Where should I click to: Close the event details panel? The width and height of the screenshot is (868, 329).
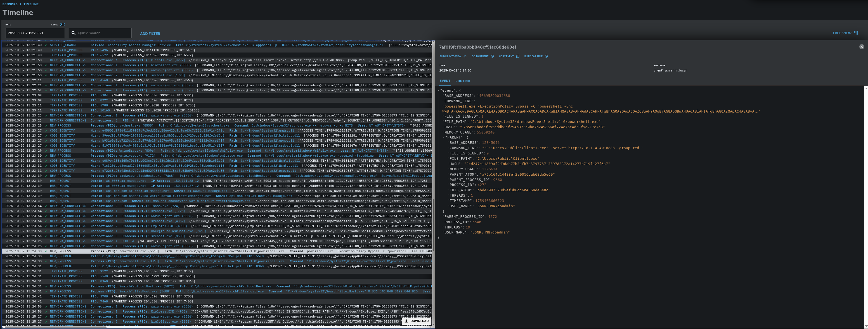point(862,47)
